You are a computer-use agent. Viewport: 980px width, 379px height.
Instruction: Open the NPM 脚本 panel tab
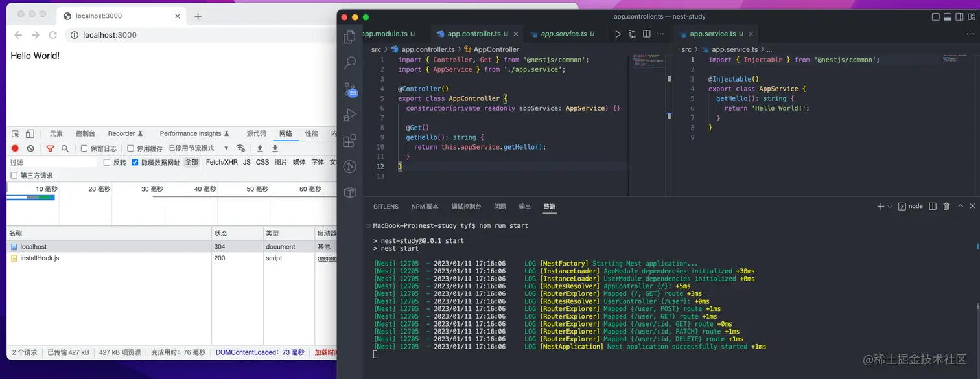coord(425,207)
